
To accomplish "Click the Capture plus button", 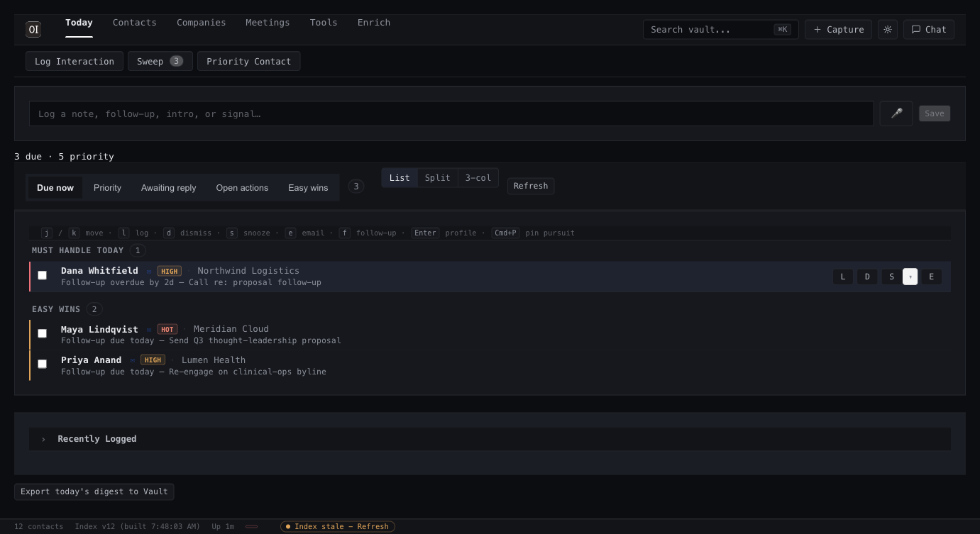I will (x=838, y=29).
